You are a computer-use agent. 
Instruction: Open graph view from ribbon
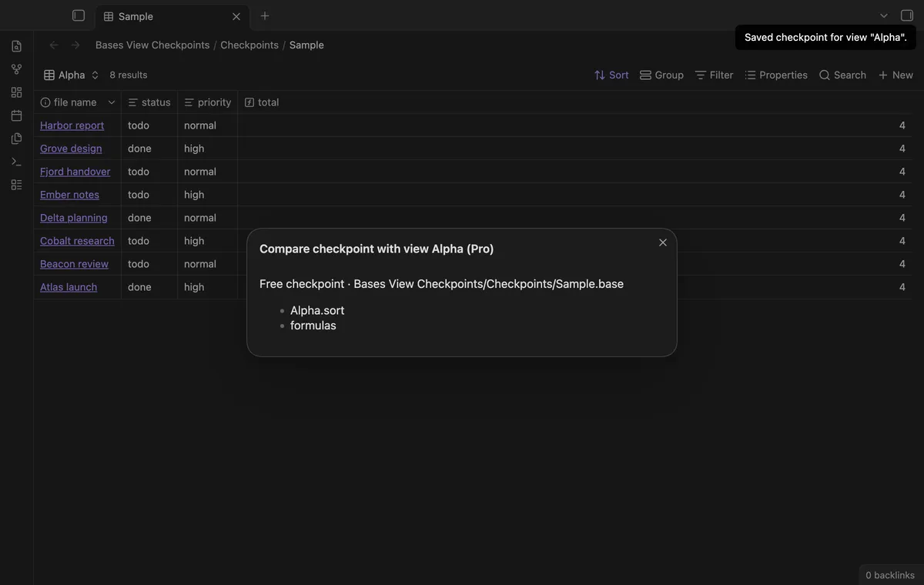(x=16, y=69)
